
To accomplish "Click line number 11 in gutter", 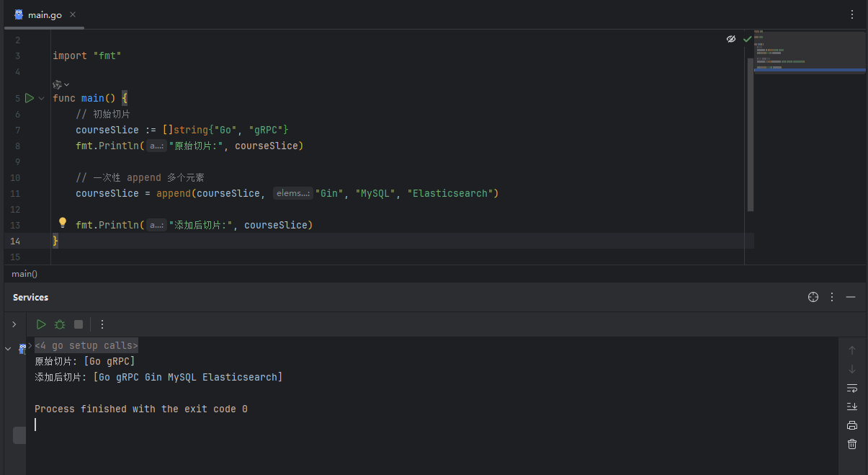I will point(16,193).
